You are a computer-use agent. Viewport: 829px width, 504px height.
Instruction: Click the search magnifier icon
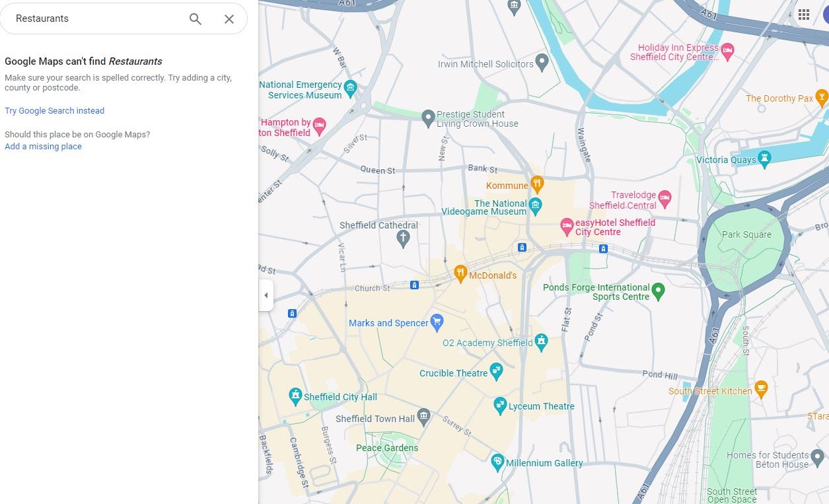(x=195, y=19)
